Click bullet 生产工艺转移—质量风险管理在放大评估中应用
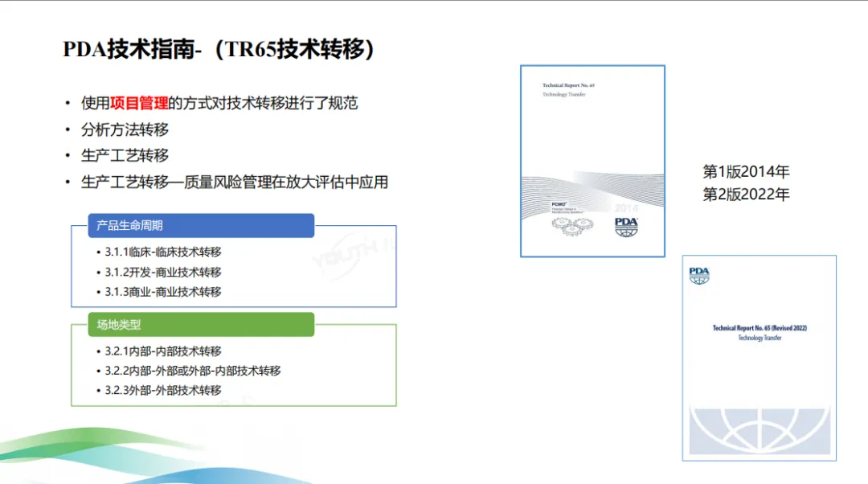Viewport: 868px width, 484px height. [x=234, y=183]
